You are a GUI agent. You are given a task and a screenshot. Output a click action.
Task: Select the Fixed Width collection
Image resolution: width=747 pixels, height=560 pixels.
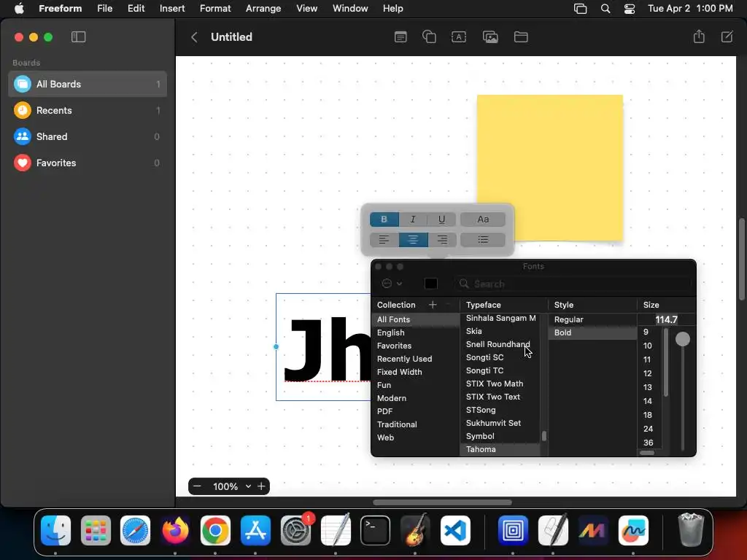[399, 372]
